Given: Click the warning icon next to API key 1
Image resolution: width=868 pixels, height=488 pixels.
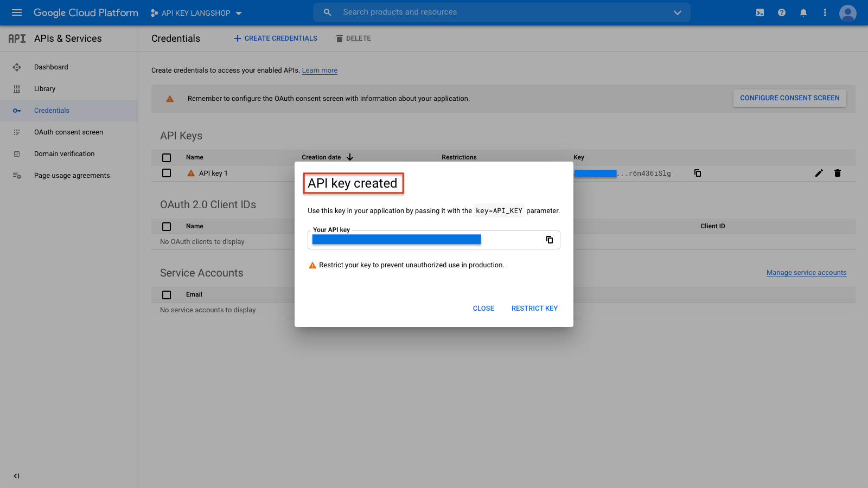Looking at the screenshot, I should click(x=191, y=174).
